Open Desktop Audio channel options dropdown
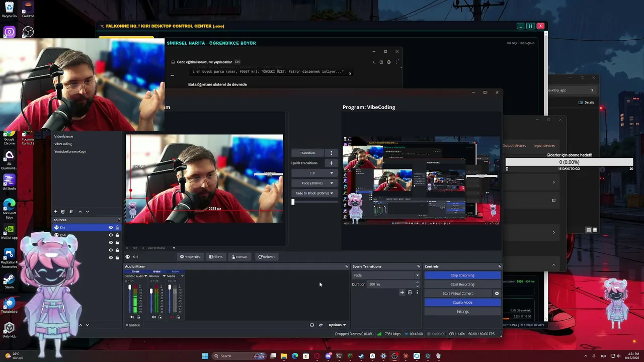 [x=146, y=276]
